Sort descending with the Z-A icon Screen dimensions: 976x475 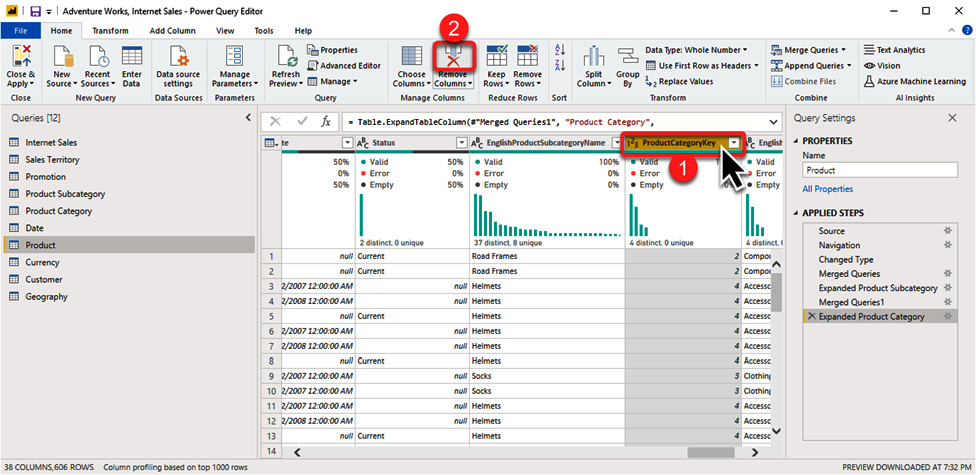[560, 65]
